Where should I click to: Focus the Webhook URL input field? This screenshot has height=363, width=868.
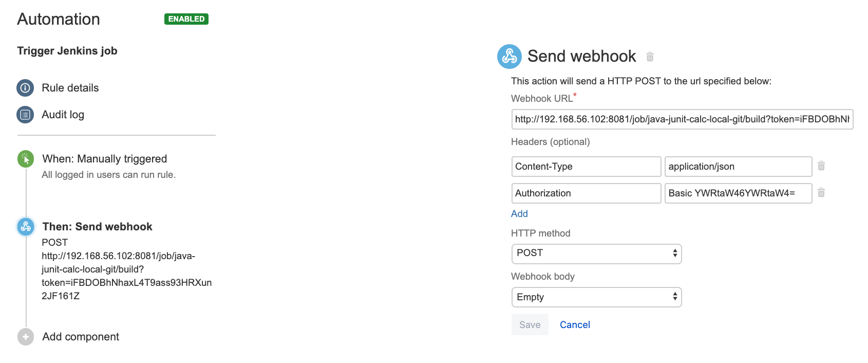coord(682,119)
